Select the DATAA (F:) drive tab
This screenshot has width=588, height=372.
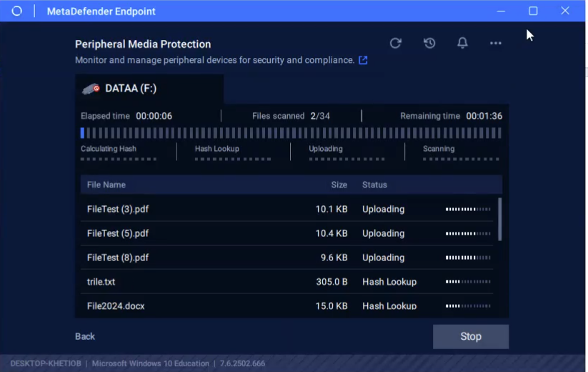(x=149, y=89)
